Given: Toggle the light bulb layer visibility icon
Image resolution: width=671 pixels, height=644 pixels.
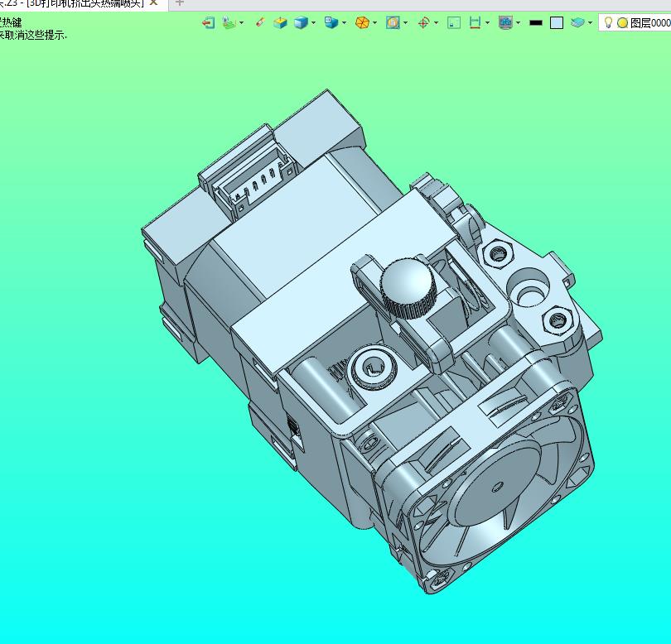Looking at the screenshot, I should tap(608, 22).
